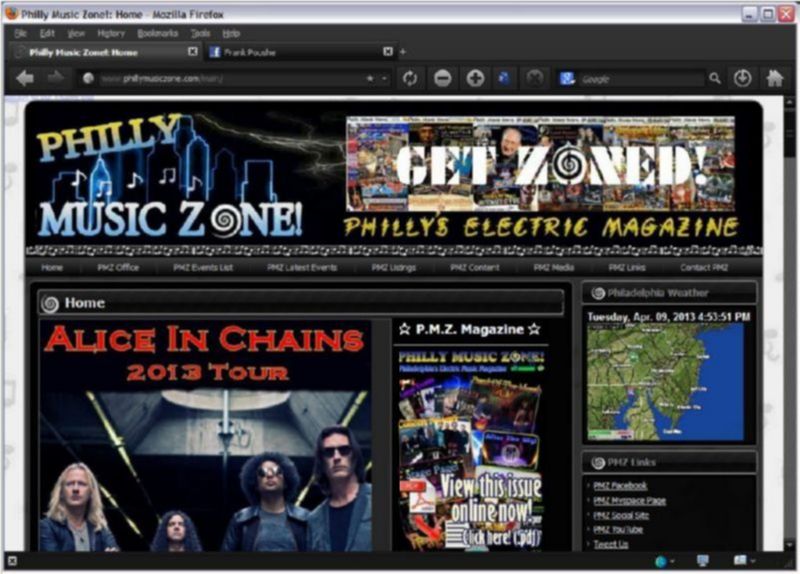Click the monitor icon in the status bar
The height and width of the screenshot is (574, 800).
[x=703, y=560]
